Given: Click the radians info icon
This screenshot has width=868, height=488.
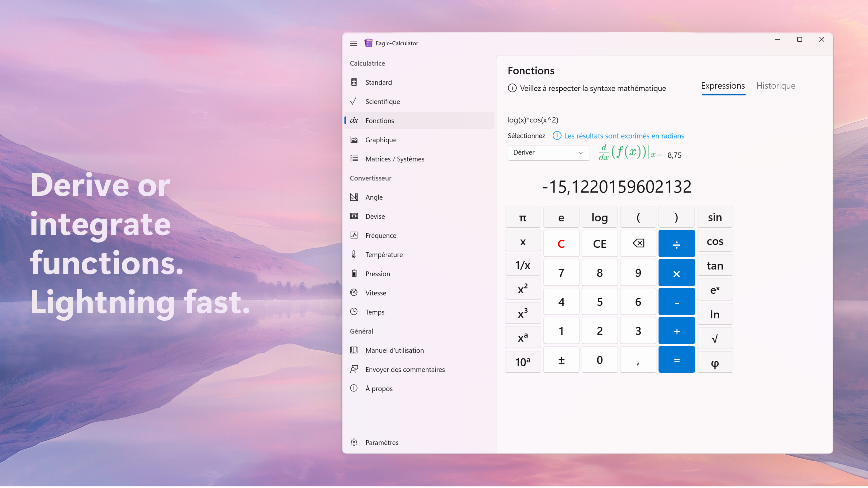Looking at the screenshot, I should pyautogui.click(x=557, y=136).
